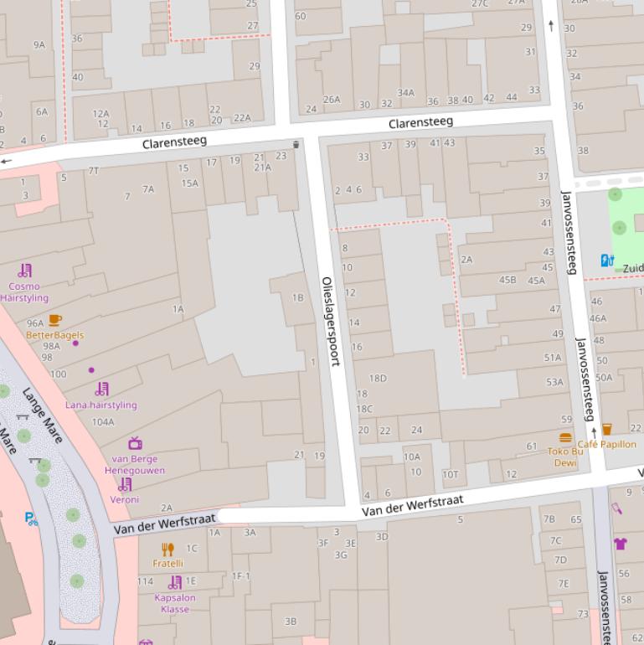Click the Lana hairstyling scissors-comb icon
Viewport: 644px width, 645px height.
(101, 390)
